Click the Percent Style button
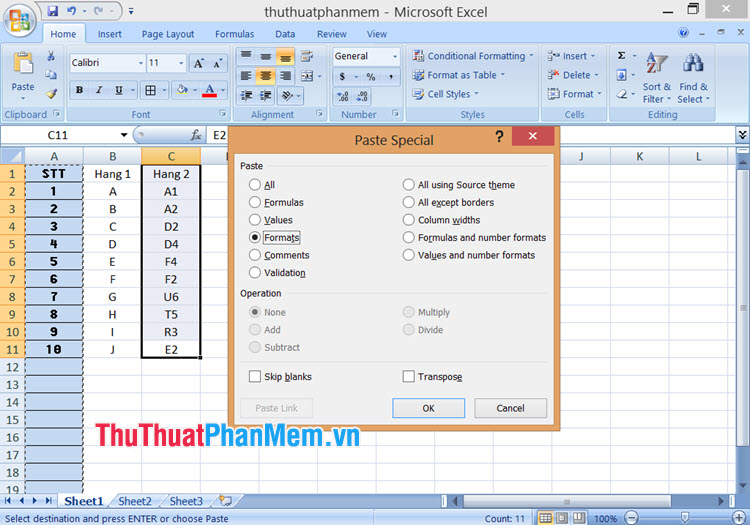 coord(371,77)
